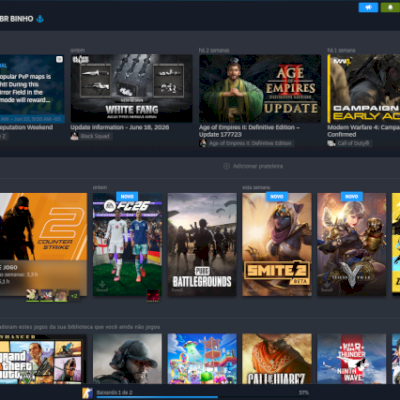This screenshot has width=400, height=400.
Task: Click the NOVO badge on the SMITE 2 card
Action: (277, 197)
